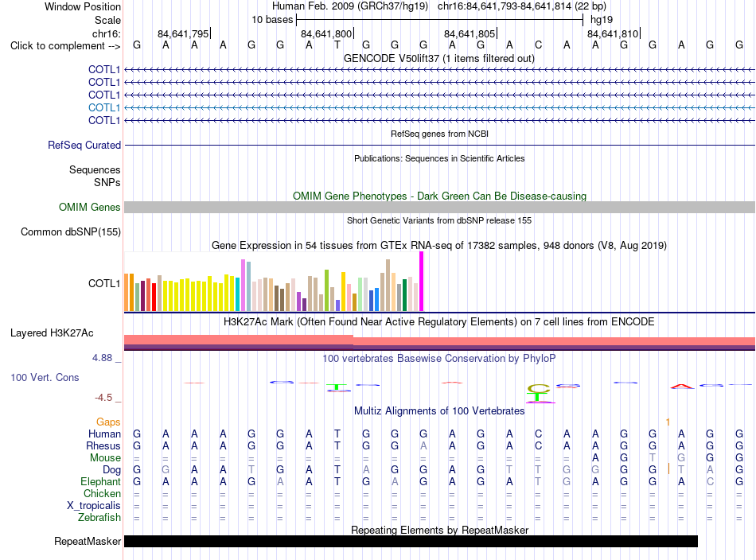
Task: Click the orange gap marker numbered 1
Action: coord(668,422)
